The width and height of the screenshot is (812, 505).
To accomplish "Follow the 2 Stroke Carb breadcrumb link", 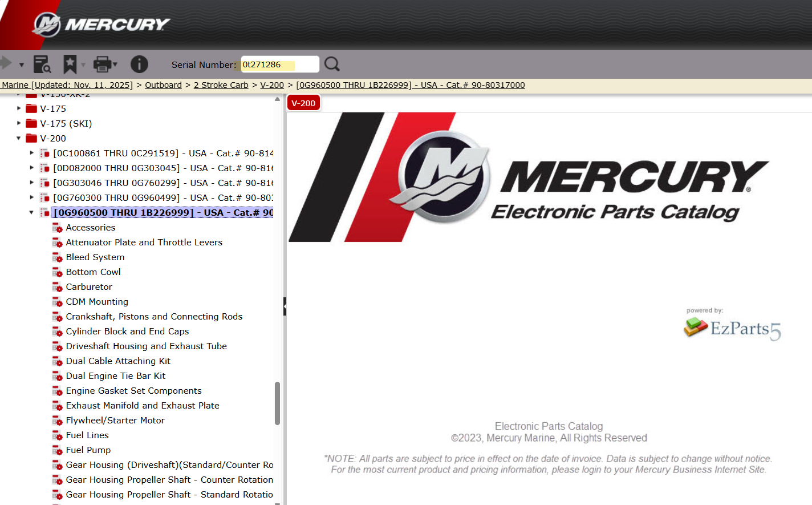I will click(221, 85).
